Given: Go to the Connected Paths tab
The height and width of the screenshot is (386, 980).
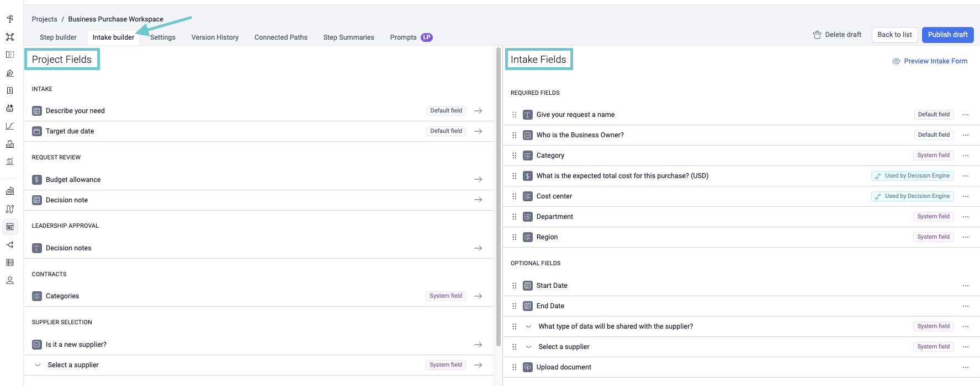Looking at the screenshot, I should 280,37.
